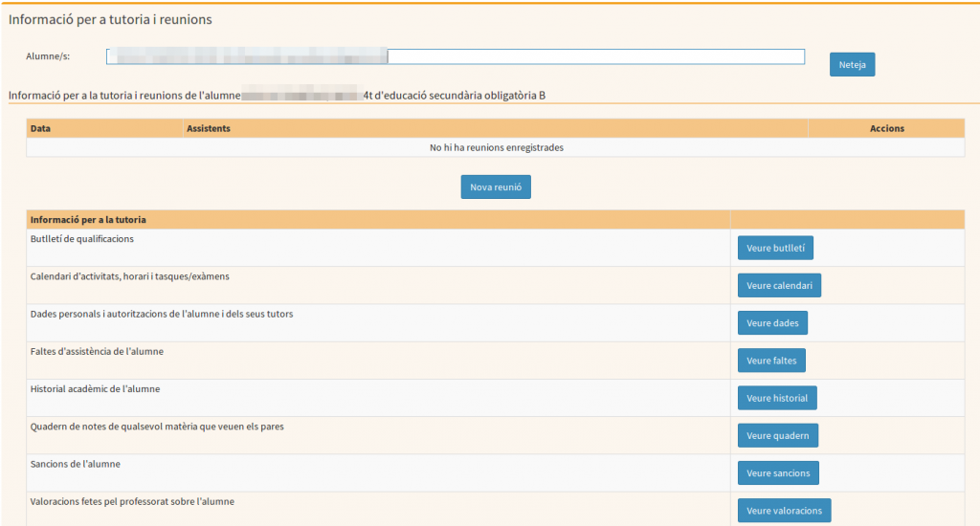Image resolution: width=980 pixels, height=526 pixels.
Task: Click the Alumne/s search input field
Action: tap(593, 56)
